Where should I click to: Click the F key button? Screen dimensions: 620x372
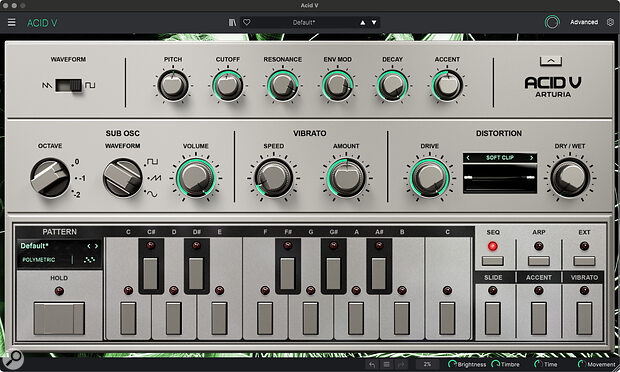pos(265,318)
